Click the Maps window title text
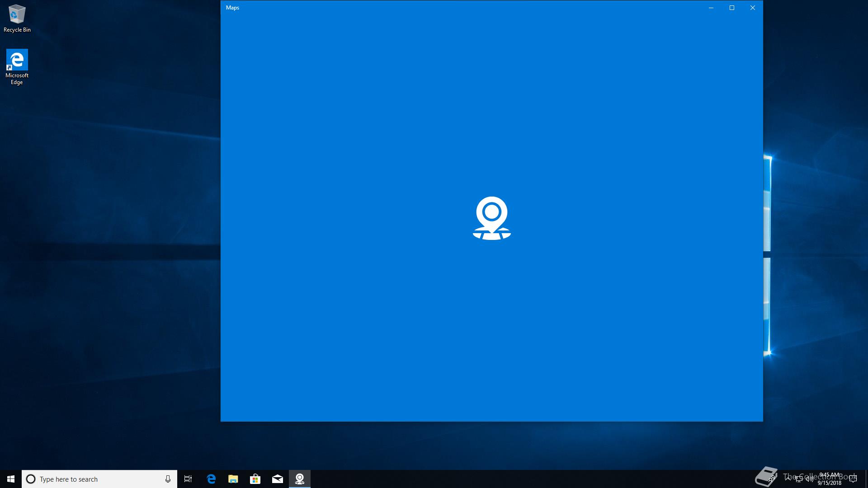This screenshot has width=868, height=488. point(232,8)
